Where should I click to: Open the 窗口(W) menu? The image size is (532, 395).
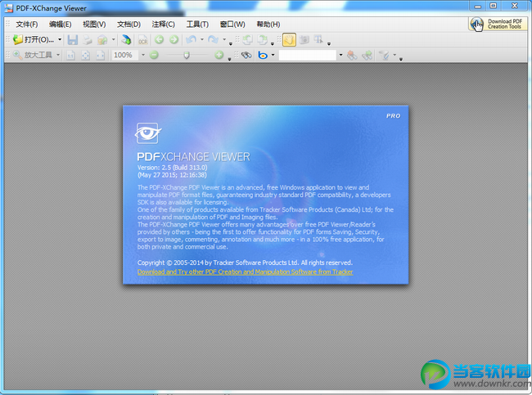[232, 25]
